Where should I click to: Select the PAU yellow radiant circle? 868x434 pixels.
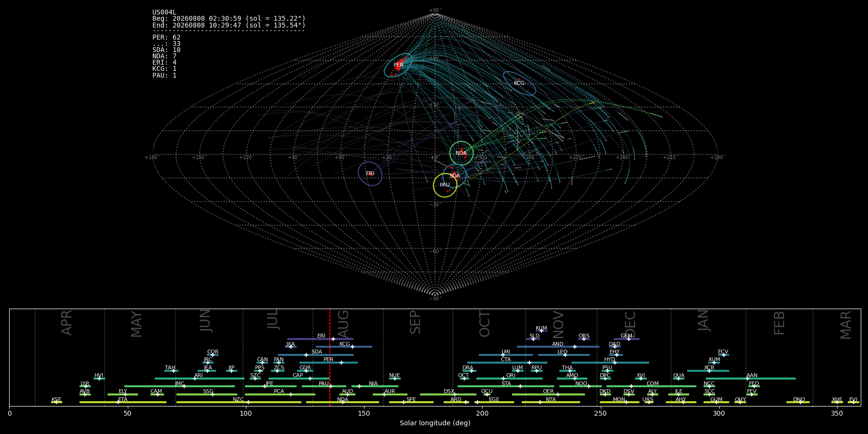445,185
